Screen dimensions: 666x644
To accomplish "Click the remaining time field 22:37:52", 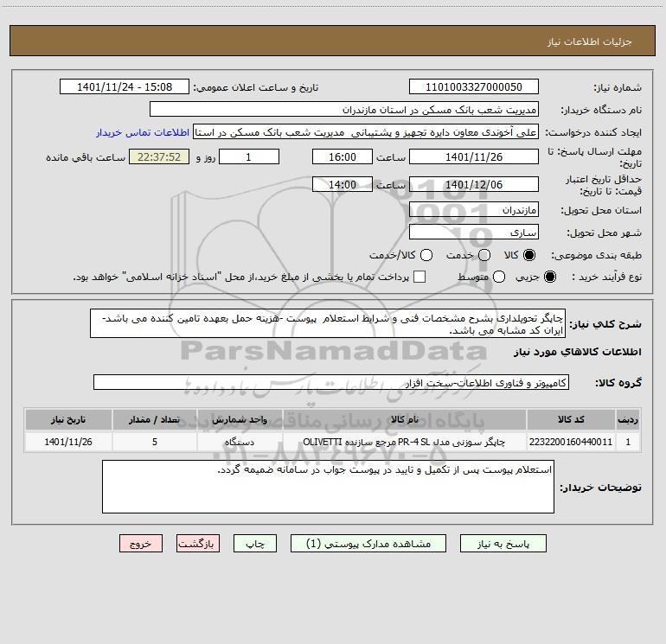I will coord(159,156).
